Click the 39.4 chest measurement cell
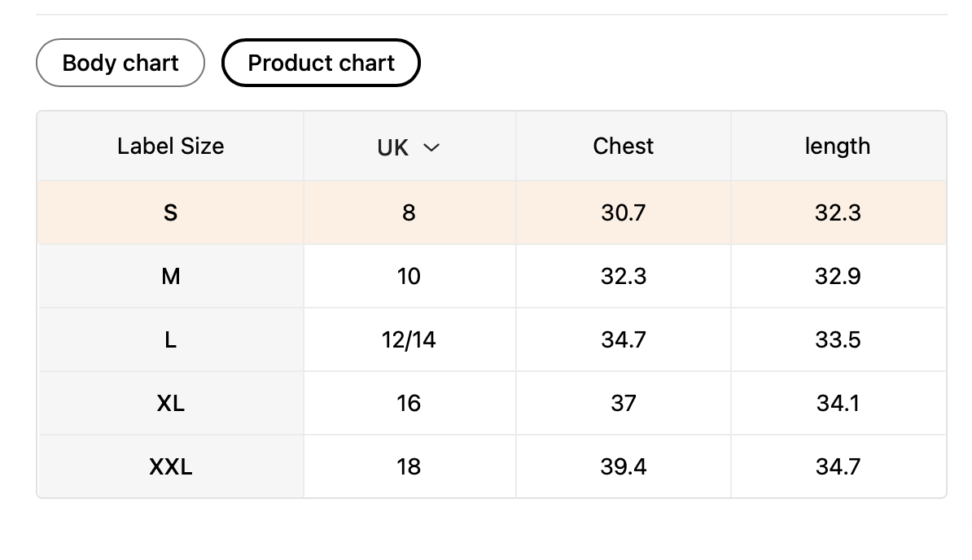This screenshot has height=560, width=972. point(623,467)
